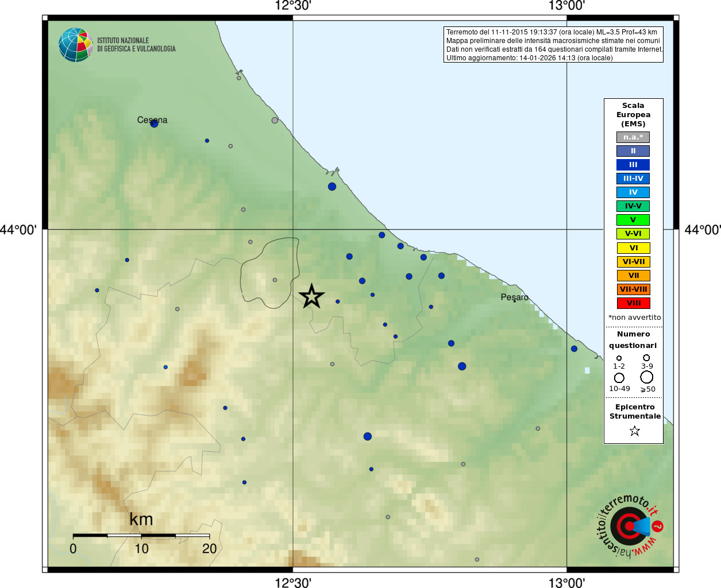The image size is (721, 588).
Task: Click the Pesaro city label
Action: click(514, 297)
